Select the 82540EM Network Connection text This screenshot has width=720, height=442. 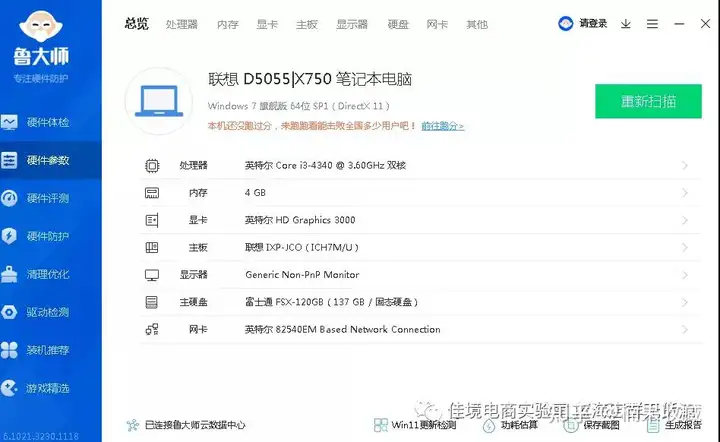click(x=343, y=330)
